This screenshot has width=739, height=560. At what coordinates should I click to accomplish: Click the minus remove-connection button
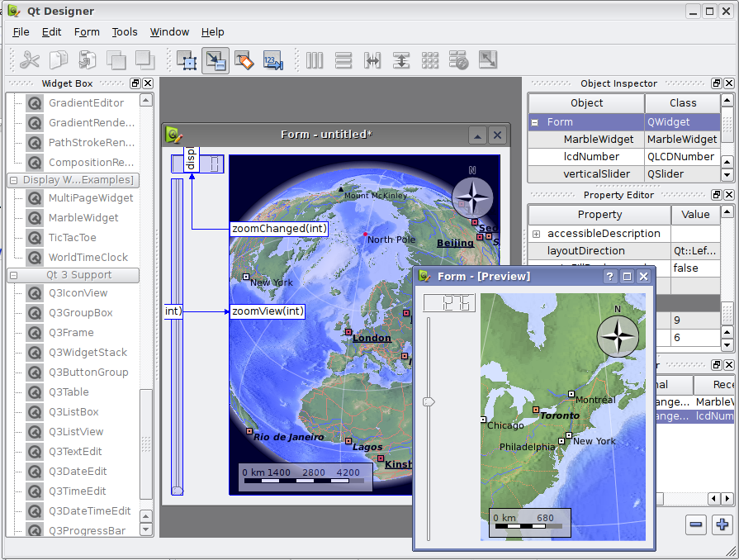coord(696,524)
